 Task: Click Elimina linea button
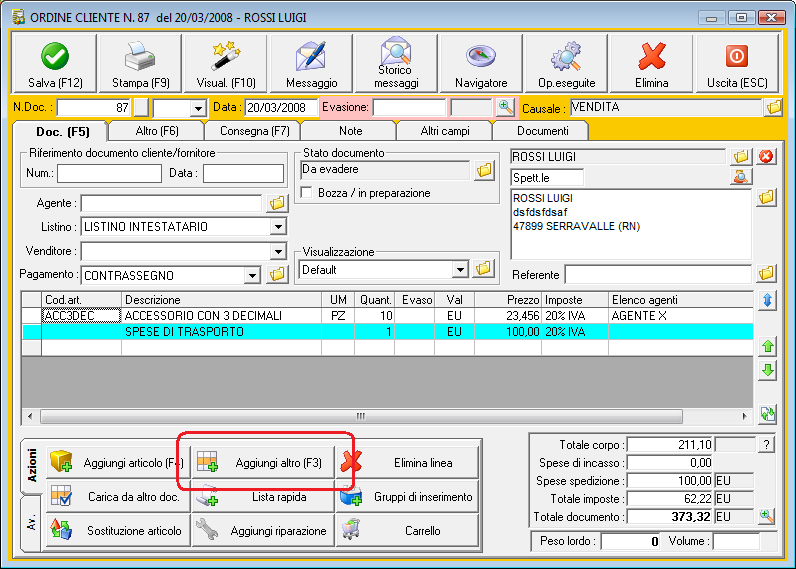tap(408, 463)
